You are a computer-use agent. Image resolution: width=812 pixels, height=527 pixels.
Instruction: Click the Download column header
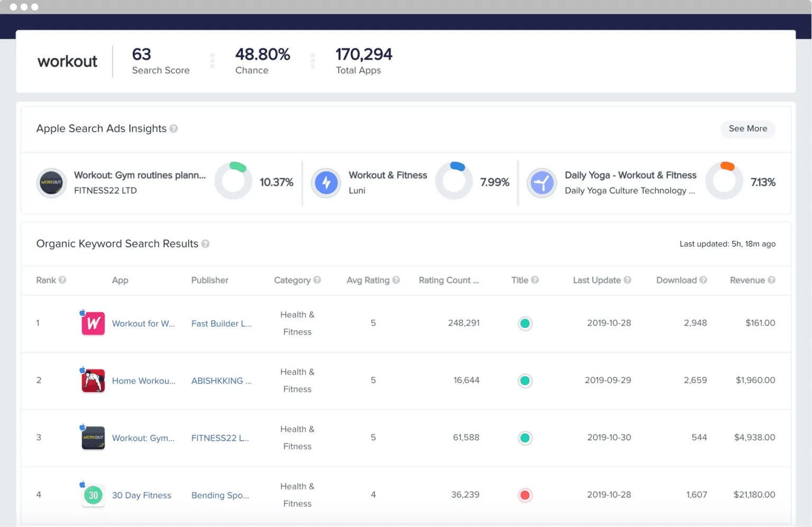(x=676, y=280)
